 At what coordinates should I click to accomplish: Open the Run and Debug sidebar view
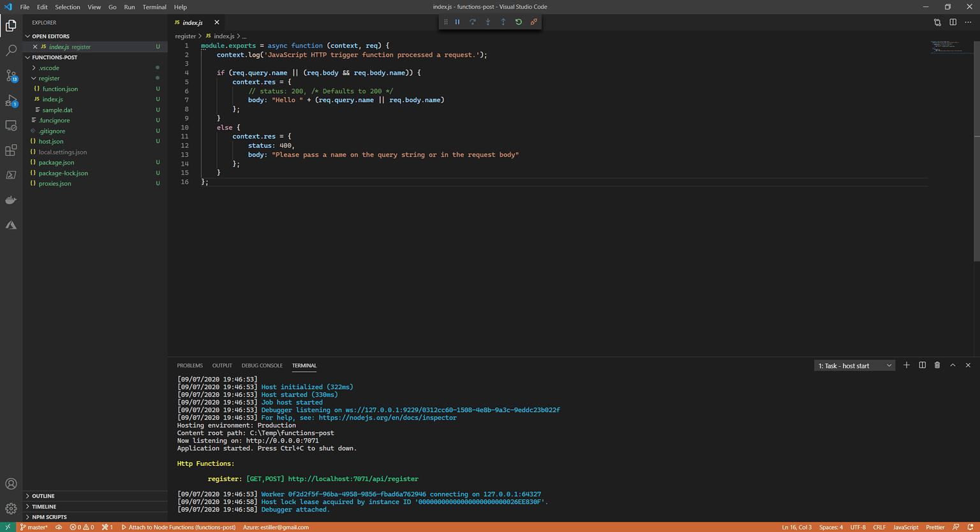[10, 100]
